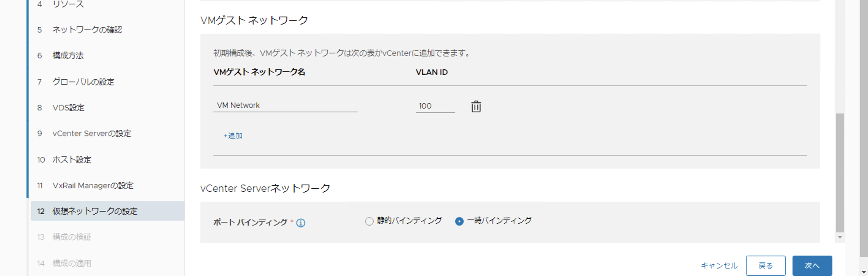
Task: Delete the VM Network row with trash icon
Action: point(476,106)
